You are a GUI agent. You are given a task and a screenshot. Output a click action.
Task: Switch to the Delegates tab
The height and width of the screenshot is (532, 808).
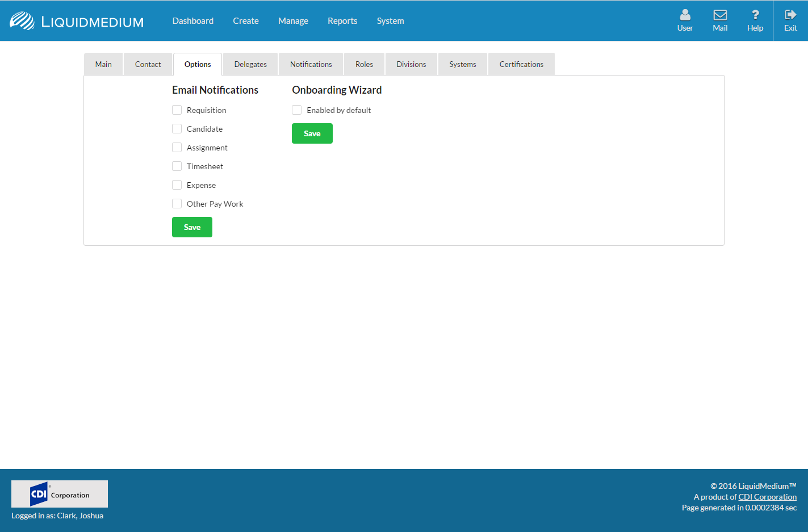coord(250,65)
